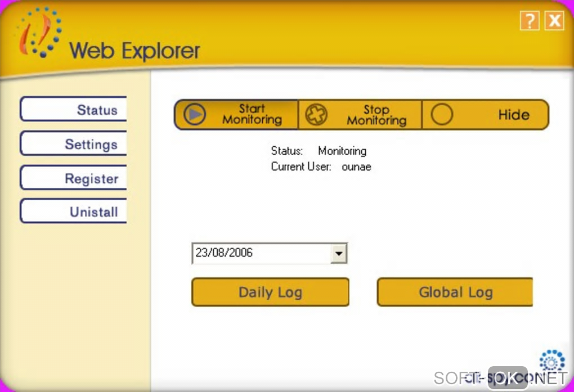574x392 pixels.
Task: Close the Web Explorer window
Action: pyautogui.click(x=555, y=20)
